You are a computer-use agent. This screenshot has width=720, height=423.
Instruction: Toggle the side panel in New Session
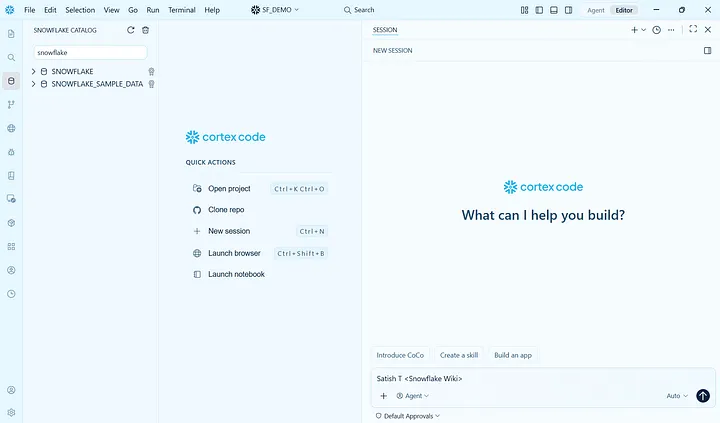(708, 51)
